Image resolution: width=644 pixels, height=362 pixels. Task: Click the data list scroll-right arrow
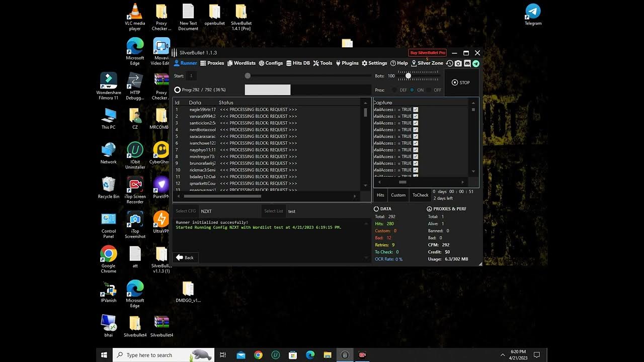[355, 196]
